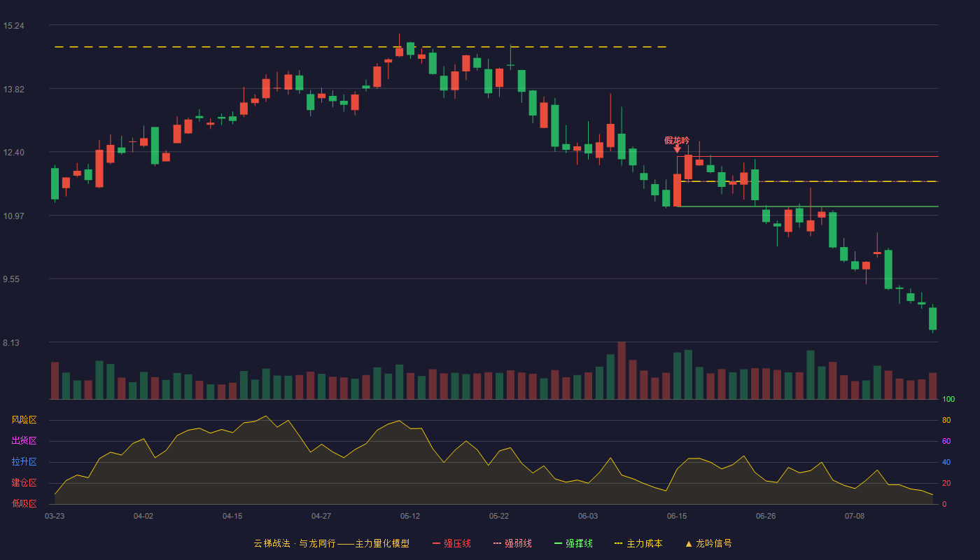The image size is (980, 560).
Task: Select the 低吸区 zone label
Action: (x=24, y=503)
